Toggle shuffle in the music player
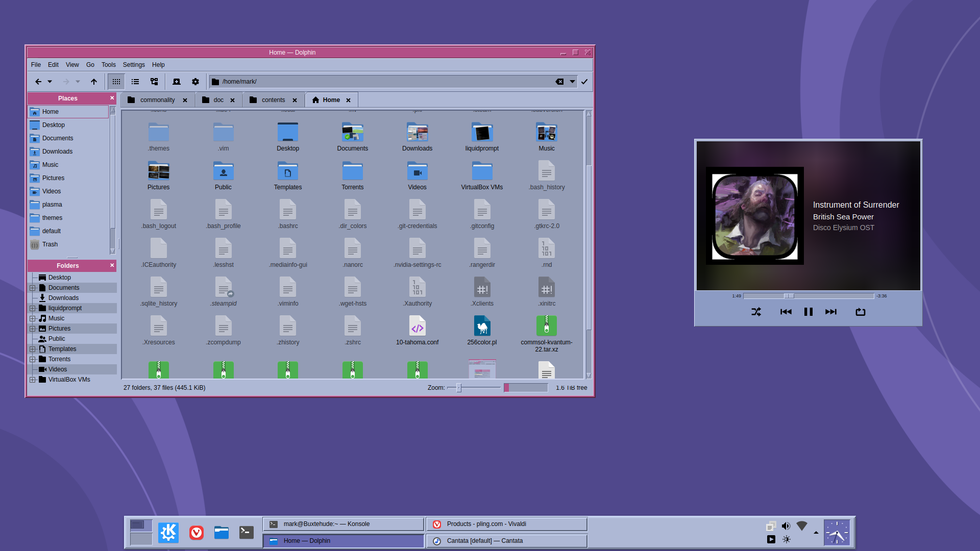Image resolution: width=980 pixels, height=551 pixels. 756,312
